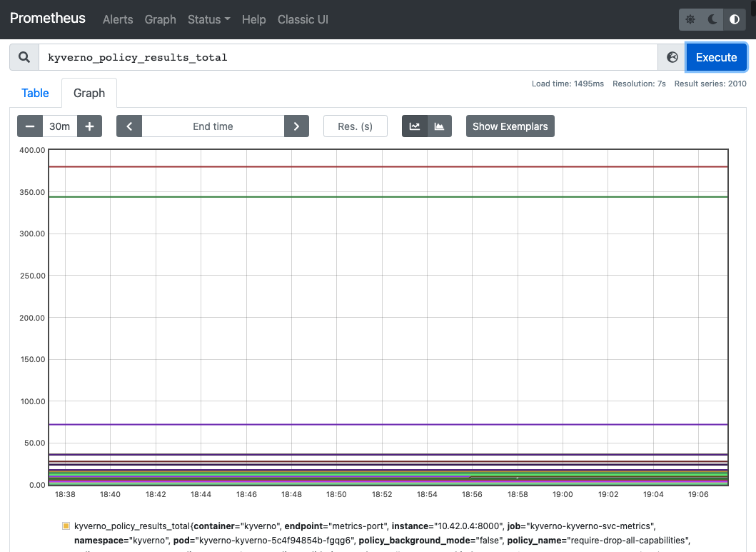This screenshot has height=552, width=756.
Task: Click the auto theme contrast icon
Action: tap(734, 19)
